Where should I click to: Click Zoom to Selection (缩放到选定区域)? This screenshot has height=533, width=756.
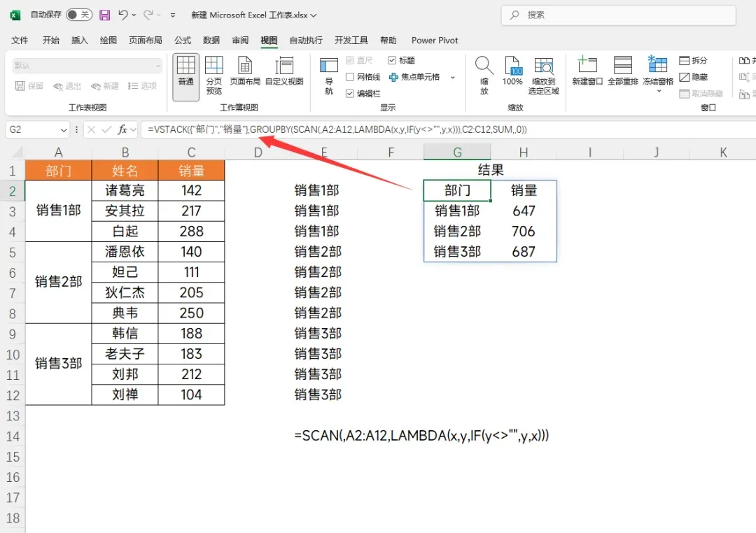click(x=543, y=76)
